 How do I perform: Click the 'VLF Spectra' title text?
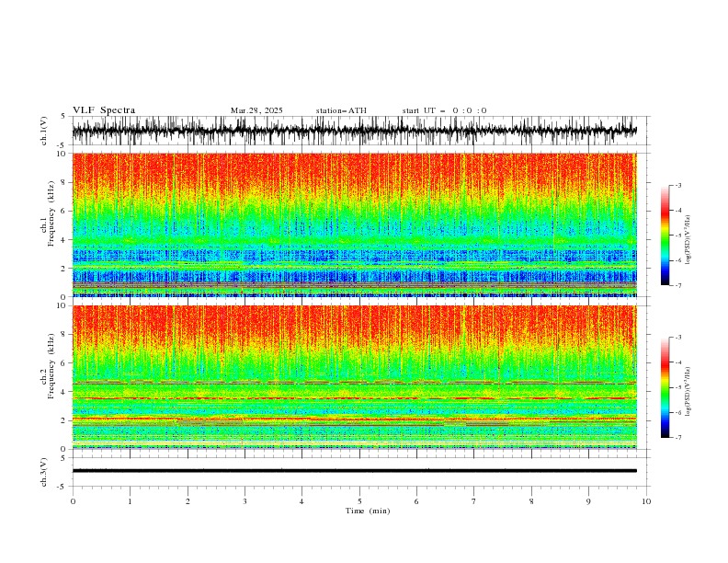tap(104, 110)
